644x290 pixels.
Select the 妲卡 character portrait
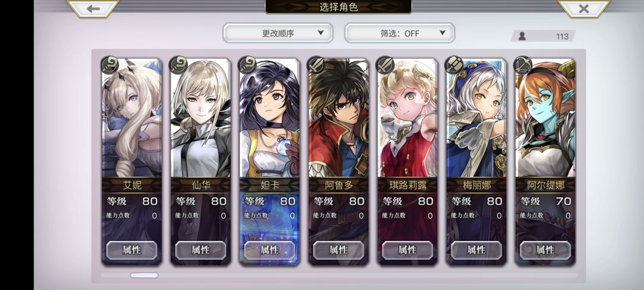270,118
